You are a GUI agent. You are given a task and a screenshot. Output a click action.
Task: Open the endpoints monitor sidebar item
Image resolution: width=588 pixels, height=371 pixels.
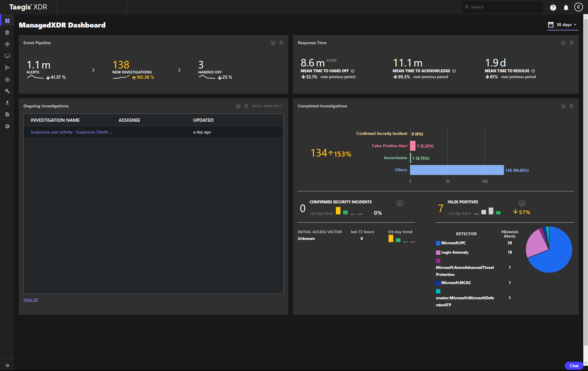click(x=7, y=56)
